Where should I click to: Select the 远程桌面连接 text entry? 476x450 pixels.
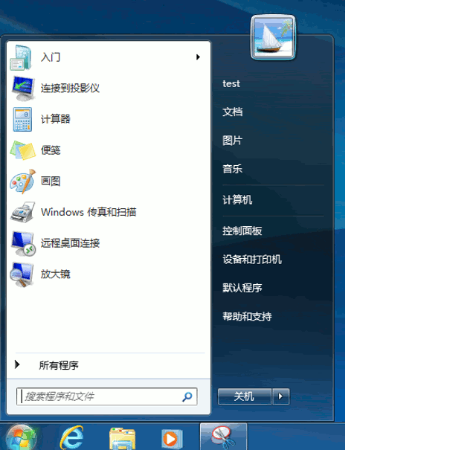point(70,243)
